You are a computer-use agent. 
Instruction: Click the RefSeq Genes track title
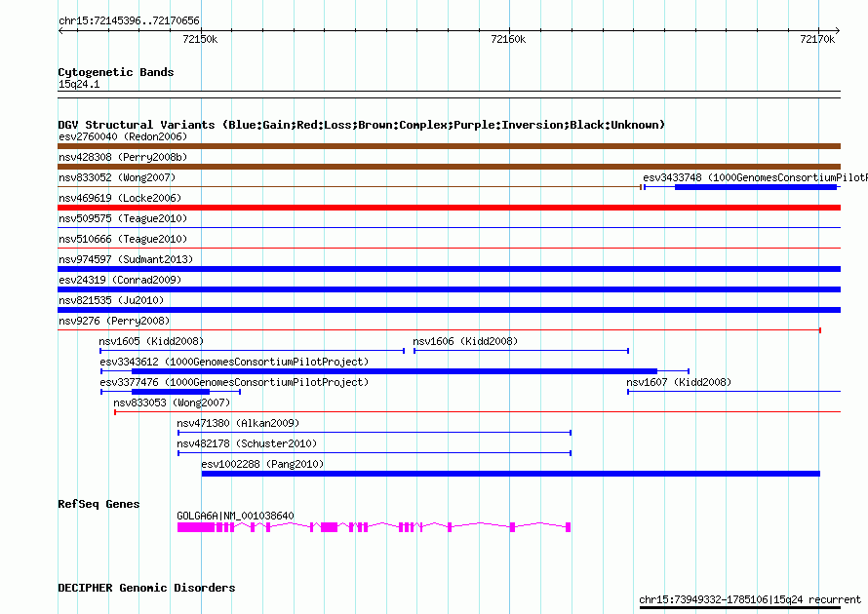[99, 504]
